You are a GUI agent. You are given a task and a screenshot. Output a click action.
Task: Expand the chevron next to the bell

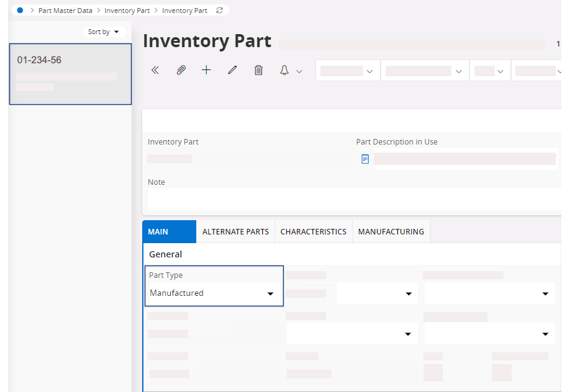299,71
